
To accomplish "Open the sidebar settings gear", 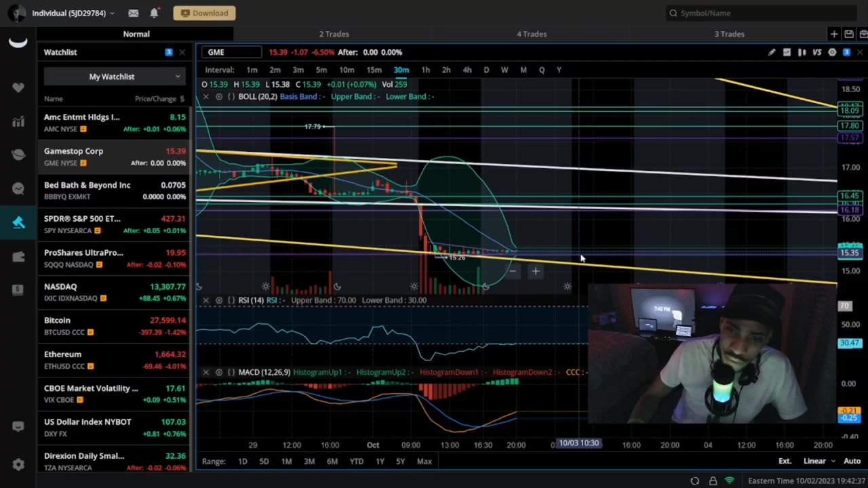I will tap(18, 465).
